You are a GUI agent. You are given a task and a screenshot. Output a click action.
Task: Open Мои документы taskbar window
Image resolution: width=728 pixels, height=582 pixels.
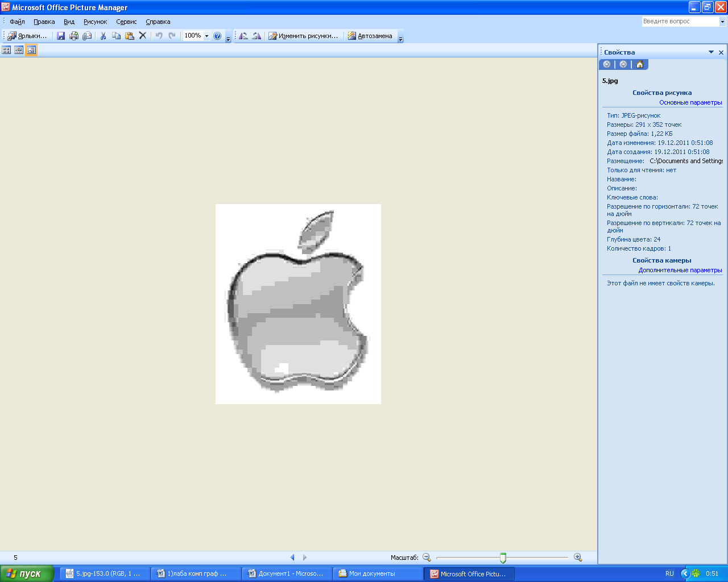coord(378,574)
